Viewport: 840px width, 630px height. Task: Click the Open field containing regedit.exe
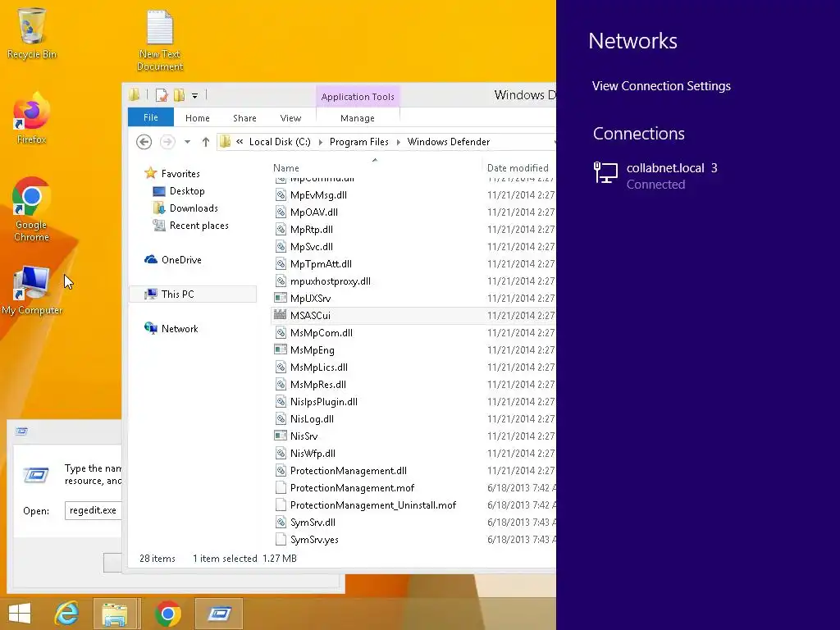(x=94, y=510)
